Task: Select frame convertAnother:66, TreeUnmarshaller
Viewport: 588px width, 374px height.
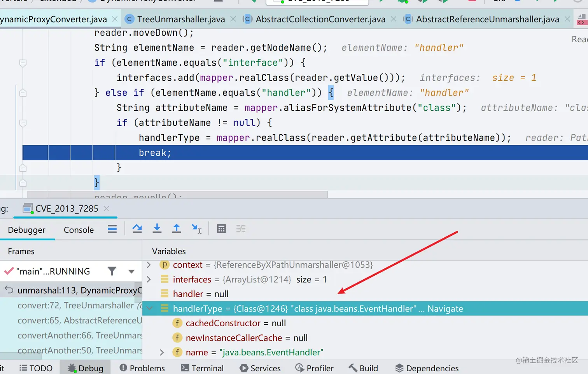Action: coord(71,335)
